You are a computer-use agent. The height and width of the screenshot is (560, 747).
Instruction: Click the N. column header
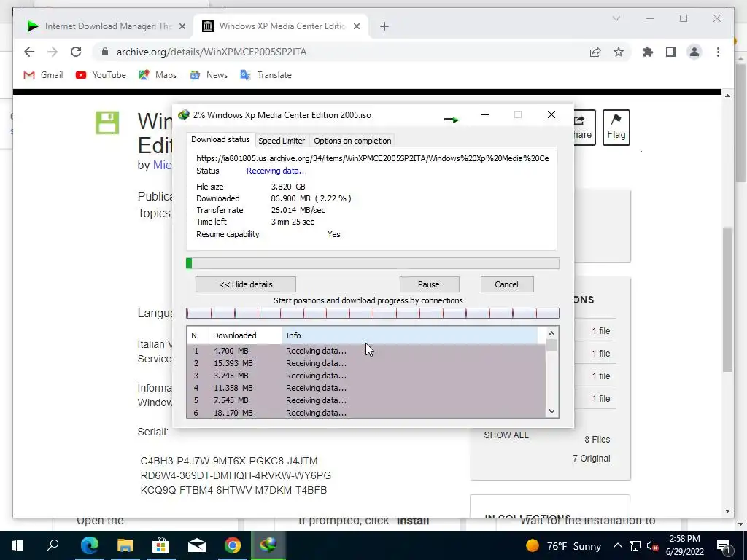(x=198, y=335)
